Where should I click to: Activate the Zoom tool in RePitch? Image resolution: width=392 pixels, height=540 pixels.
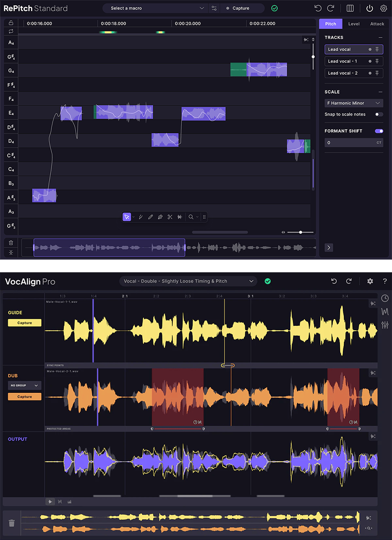191,217
